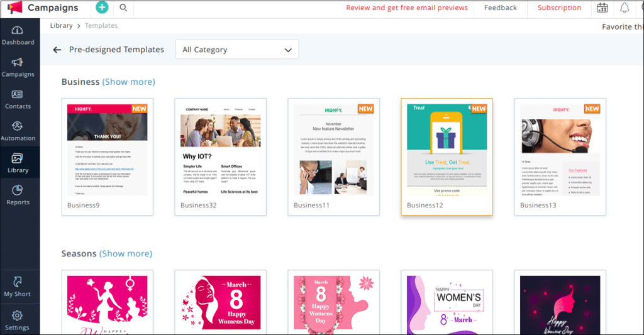Click the Business9 label text
644x335 pixels.
[x=84, y=206]
